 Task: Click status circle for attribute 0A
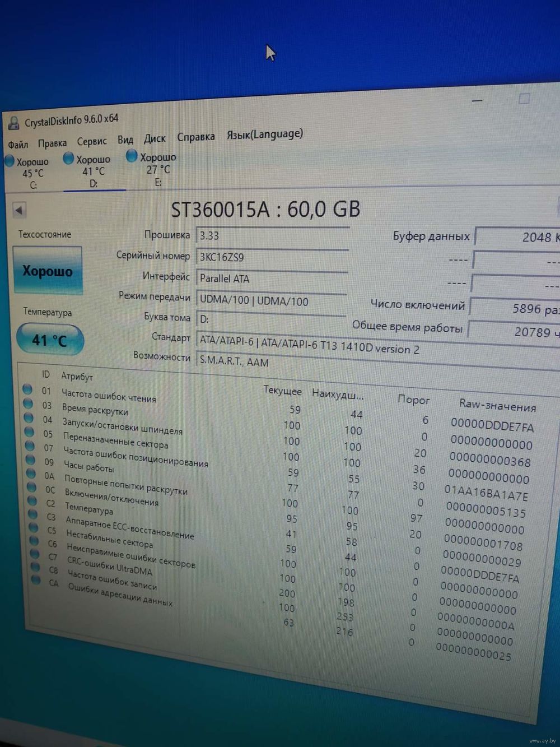[x=32, y=474]
